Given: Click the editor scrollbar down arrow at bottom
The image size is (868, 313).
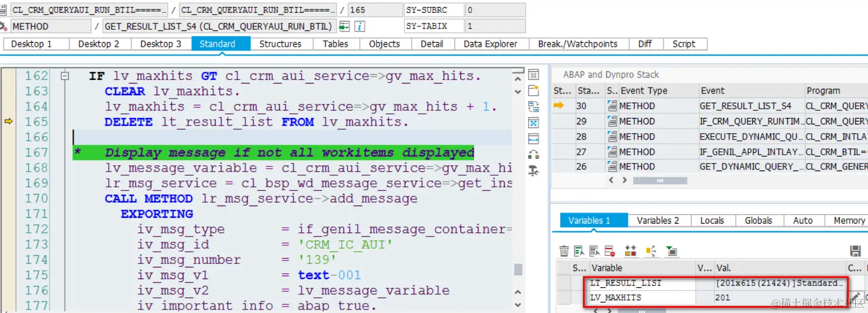Looking at the screenshot, I should click(x=518, y=305).
